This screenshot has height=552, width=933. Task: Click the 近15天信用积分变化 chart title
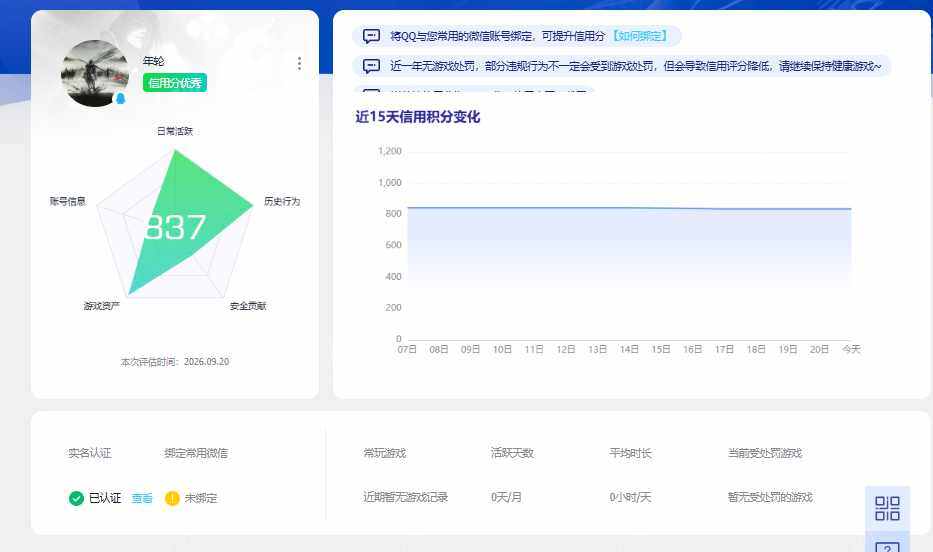(x=418, y=117)
